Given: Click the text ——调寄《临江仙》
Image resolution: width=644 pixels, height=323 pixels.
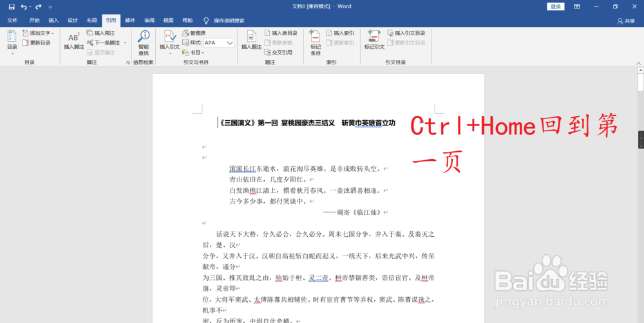Looking at the screenshot, I should coord(352,212).
